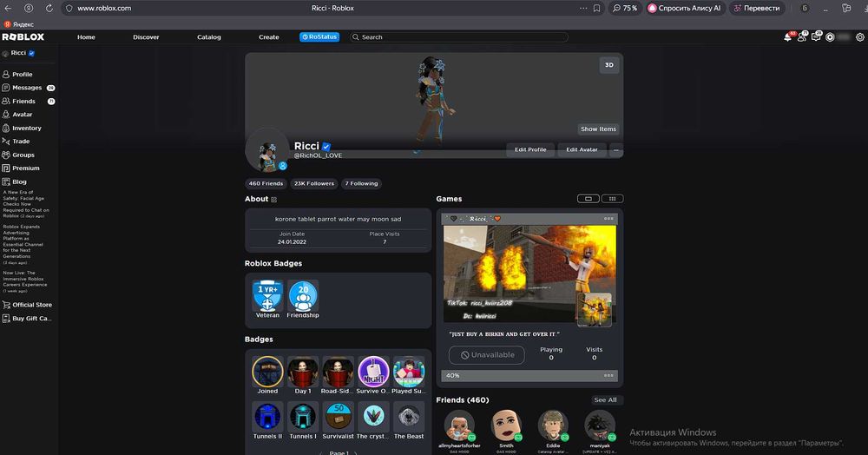Screen dimensions: 868x455
Task: Open the 23K Followers pill
Action: click(x=314, y=183)
